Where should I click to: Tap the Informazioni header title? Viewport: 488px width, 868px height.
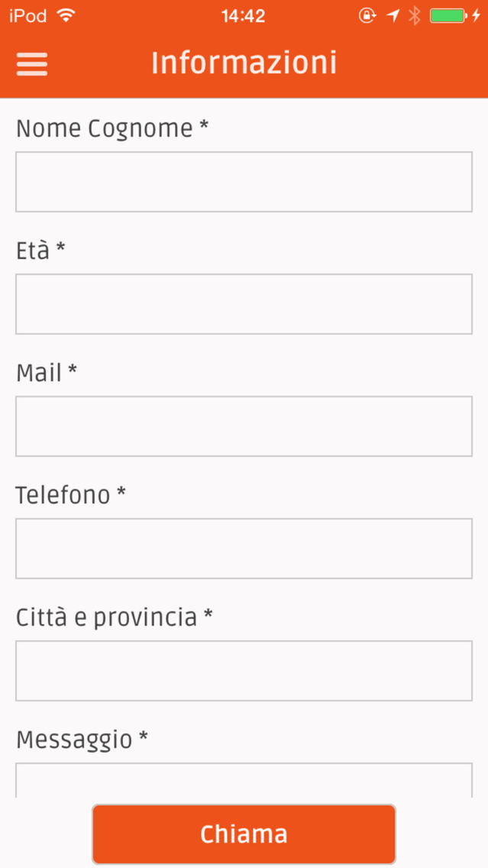click(244, 63)
